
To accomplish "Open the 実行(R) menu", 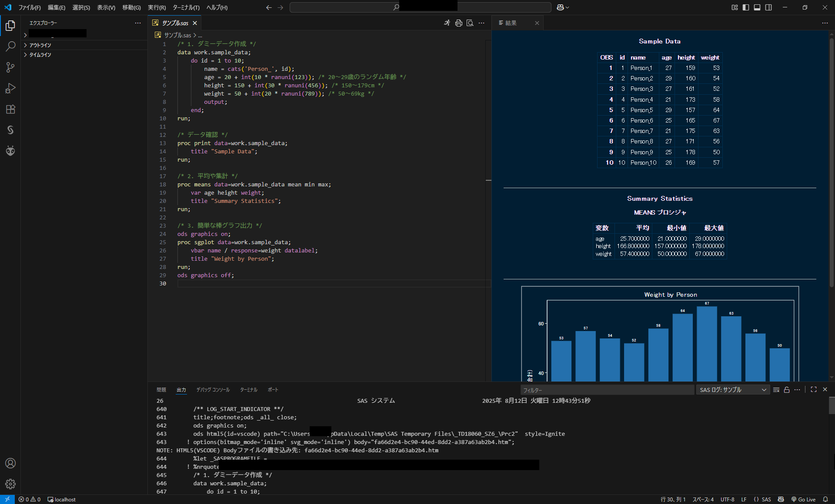I will click(x=156, y=7).
